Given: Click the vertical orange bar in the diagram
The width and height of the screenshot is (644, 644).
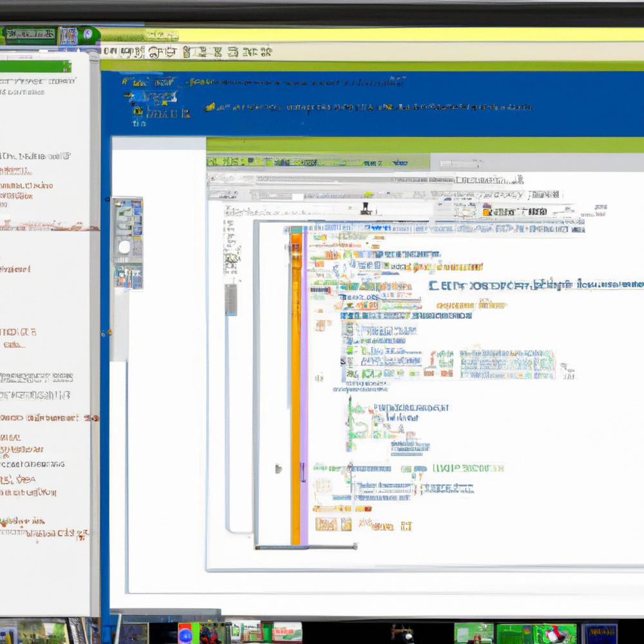Looking at the screenshot, I should pyautogui.click(x=296, y=386).
